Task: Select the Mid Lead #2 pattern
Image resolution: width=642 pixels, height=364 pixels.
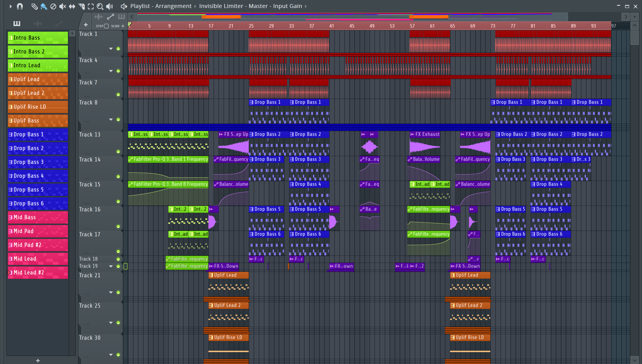Action: tap(38, 272)
